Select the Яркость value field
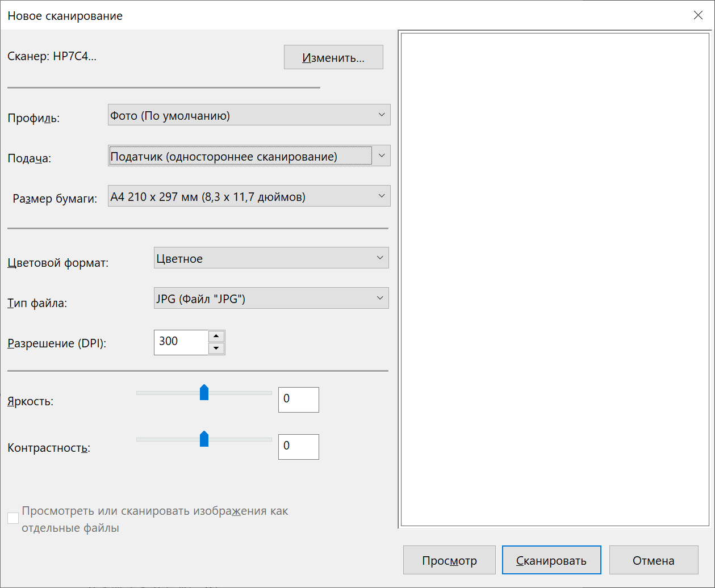 point(298,400)
